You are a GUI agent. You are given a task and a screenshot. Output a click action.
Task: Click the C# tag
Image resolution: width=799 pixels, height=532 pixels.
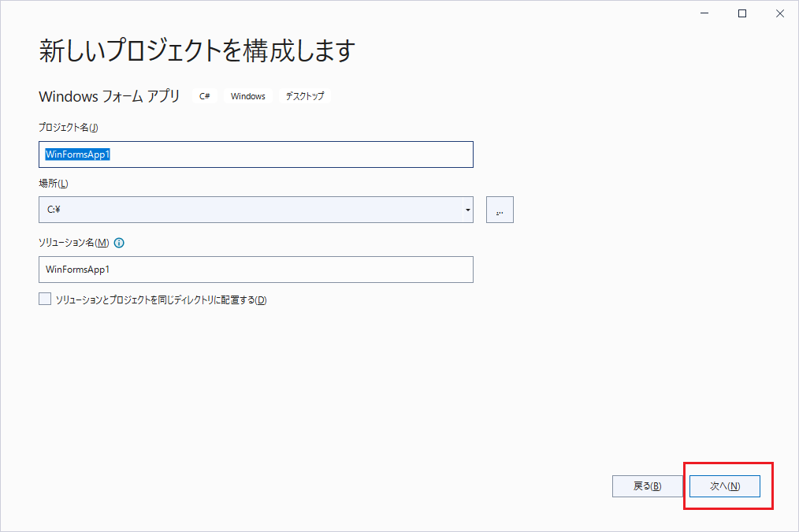(x=205, y=96)
